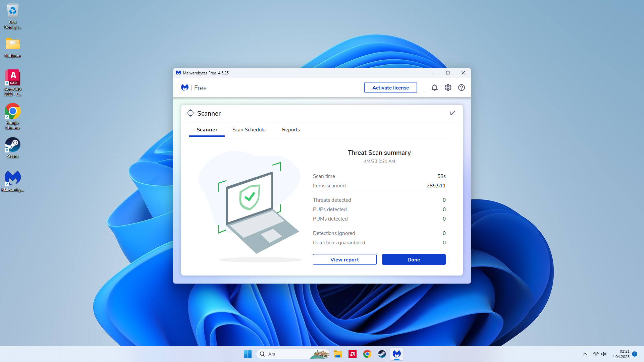Open the AutoCAD 2023 desktop shortcut
The image size is (644, 362).
coord(13,82)
